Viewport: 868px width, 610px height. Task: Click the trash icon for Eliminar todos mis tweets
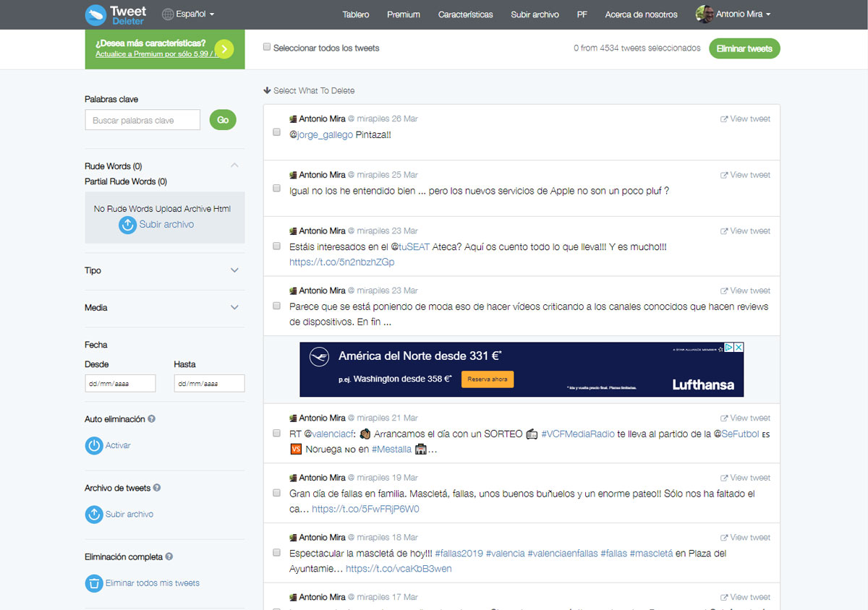94,583
